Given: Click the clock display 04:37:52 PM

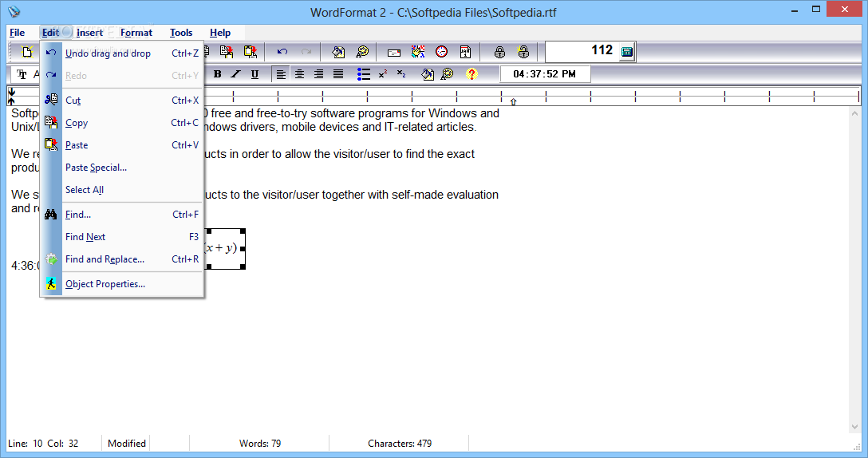Looking at the screenshot, I should 545,74.
